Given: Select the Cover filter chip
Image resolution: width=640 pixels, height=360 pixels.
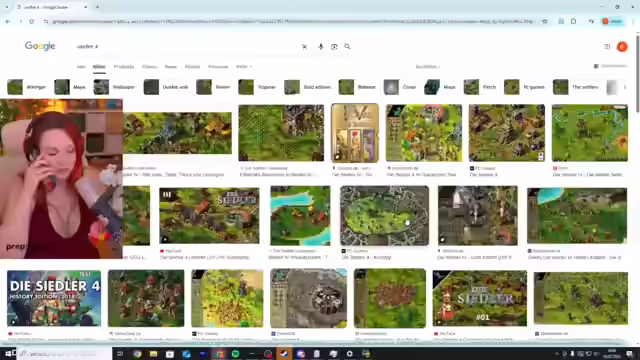Looking at the screenshot, I should tap(400, 87).
